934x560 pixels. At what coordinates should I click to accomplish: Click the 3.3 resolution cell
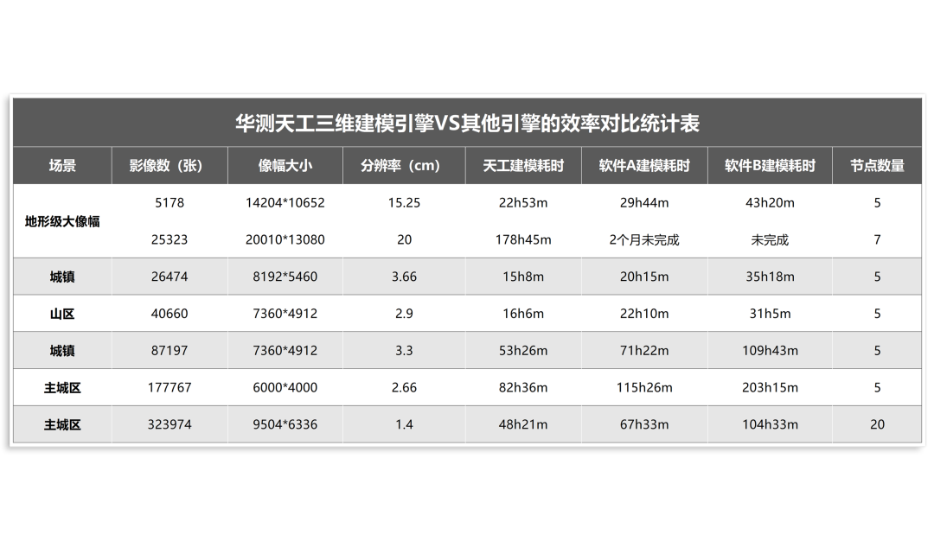404,351
